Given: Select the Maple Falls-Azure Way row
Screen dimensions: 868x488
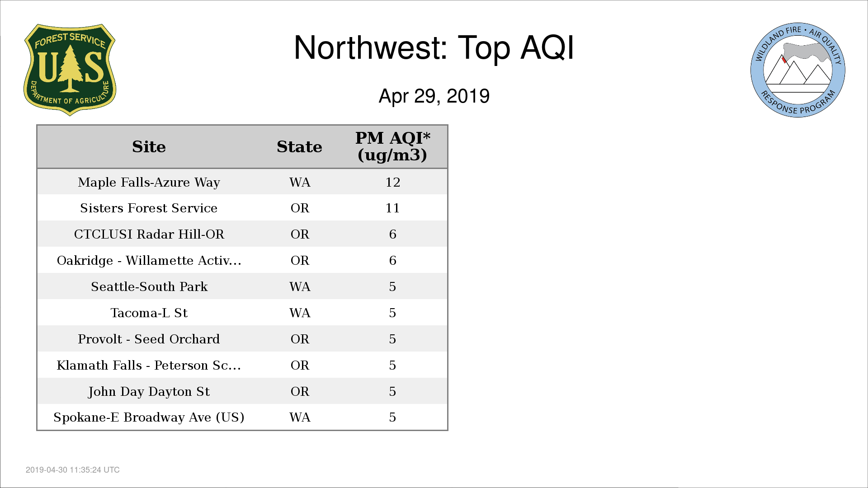Looking at the screenshot, I should pos(242,182).
